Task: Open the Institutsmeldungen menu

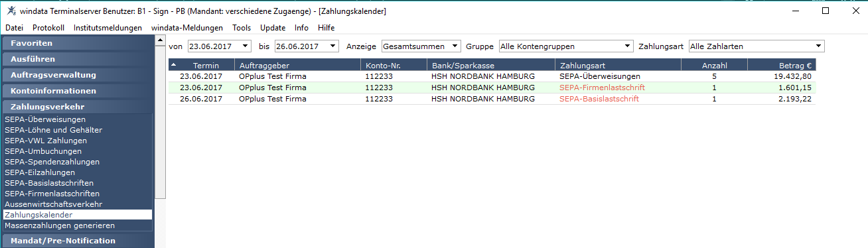Action: pos(108,28)
